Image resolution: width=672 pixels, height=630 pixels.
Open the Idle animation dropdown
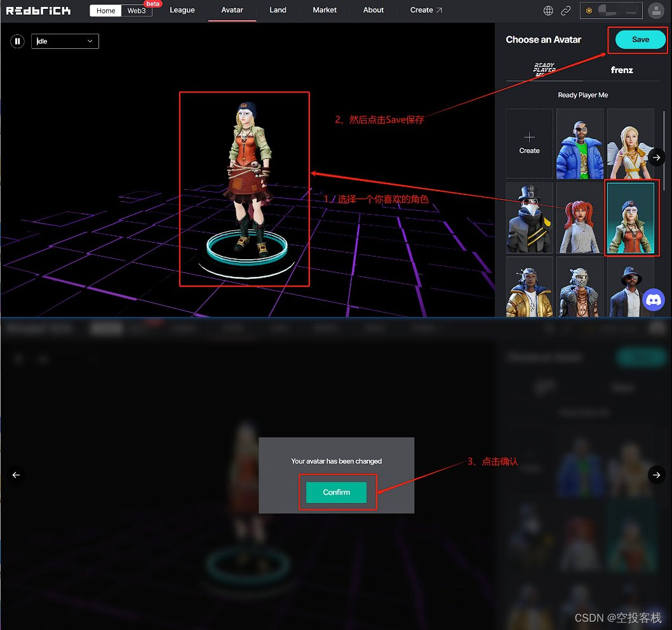65,41
